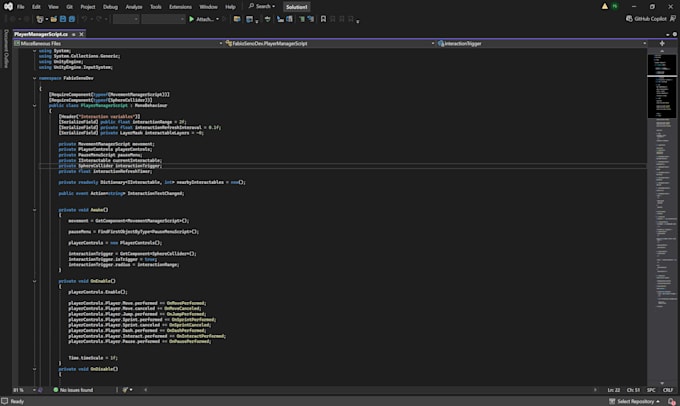This screenshot has height=406, width=680.
Task: Click the code cleanup broom icon
Action: [125, 390]
